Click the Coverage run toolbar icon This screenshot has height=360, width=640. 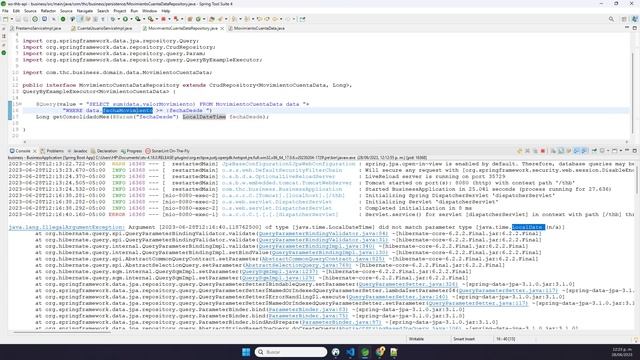pyautogui.click(x=138, y=19)
